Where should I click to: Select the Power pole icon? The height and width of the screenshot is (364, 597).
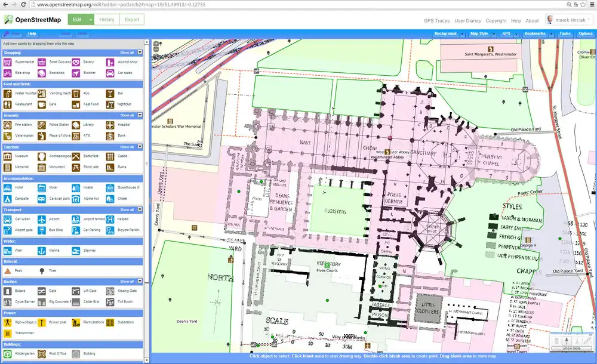42,323
